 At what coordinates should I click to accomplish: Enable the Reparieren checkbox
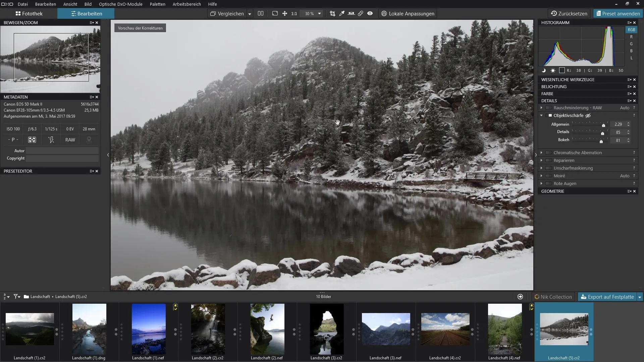pyautogui.click(x=549, y=161)
